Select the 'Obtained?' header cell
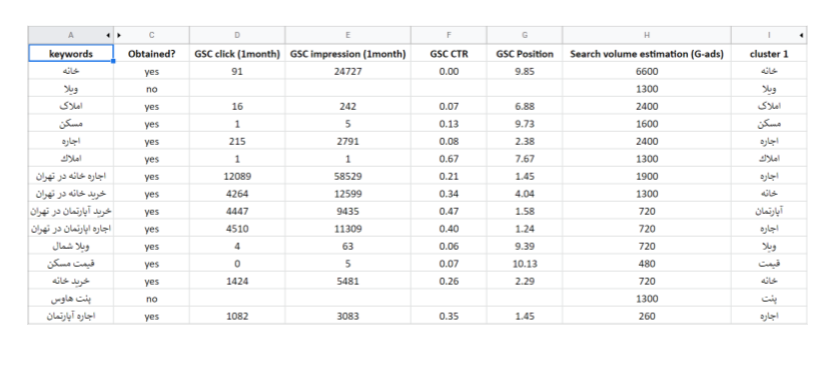 click(x=151, y=53)
